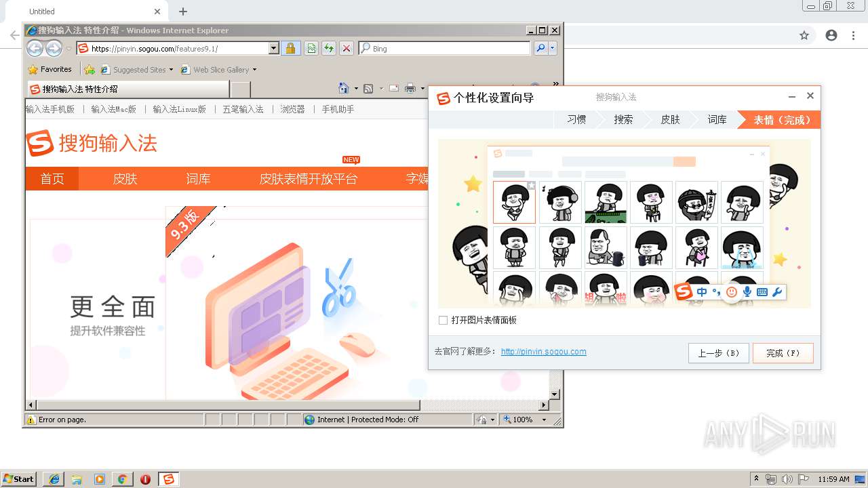This screenshot has height=488, width=868.
Task: Click the RSS feeds icon in IE
Action: tap(368, 88)
